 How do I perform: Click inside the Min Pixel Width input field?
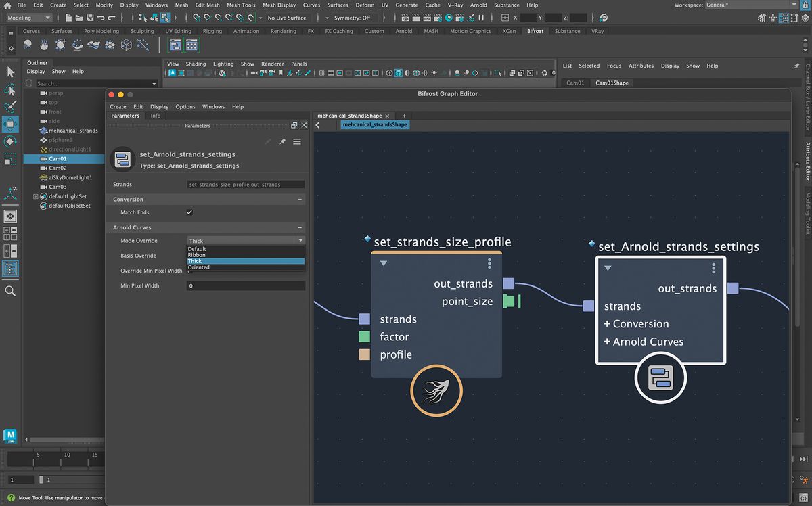pyautogui.click(x=246, y=285)
